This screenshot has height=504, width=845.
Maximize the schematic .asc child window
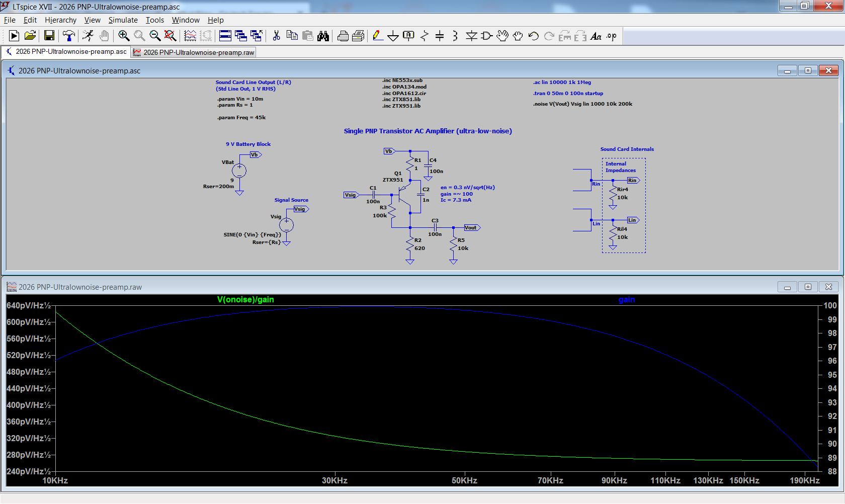click(808, 70)
